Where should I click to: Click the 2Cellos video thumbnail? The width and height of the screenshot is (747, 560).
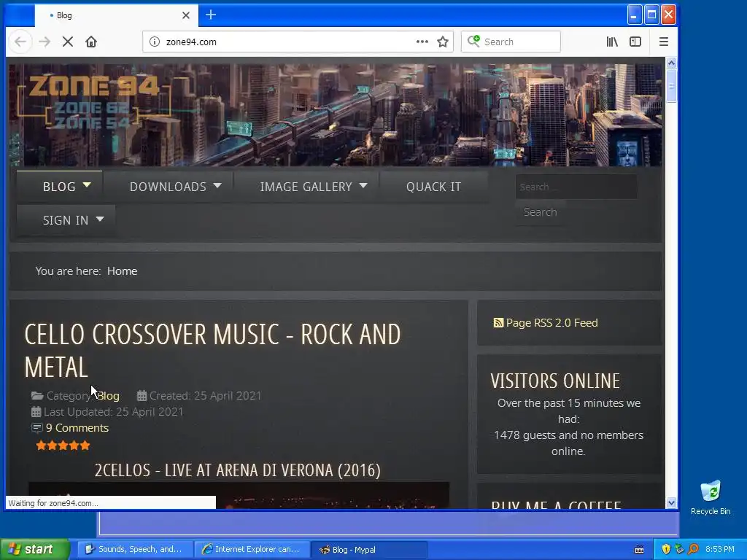tap(239, 495)
